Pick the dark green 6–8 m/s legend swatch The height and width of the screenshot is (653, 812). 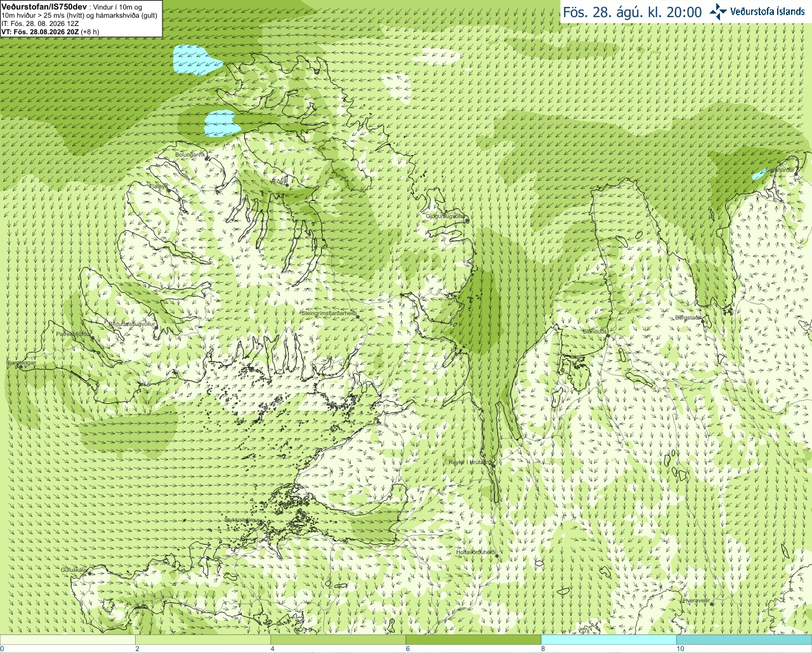473,640
